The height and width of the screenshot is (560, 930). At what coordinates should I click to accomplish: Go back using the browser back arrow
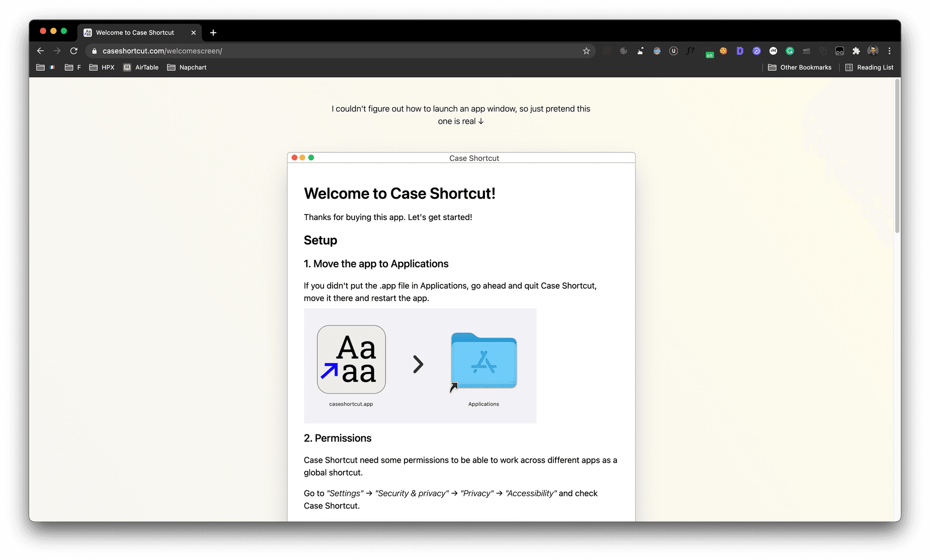coord(41,51)
